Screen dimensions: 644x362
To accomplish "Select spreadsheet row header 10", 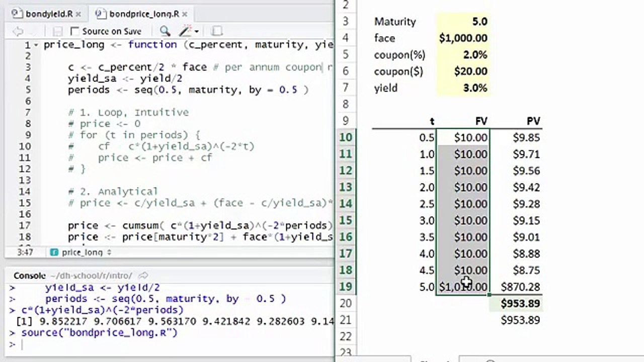I will tap(346, 137).
